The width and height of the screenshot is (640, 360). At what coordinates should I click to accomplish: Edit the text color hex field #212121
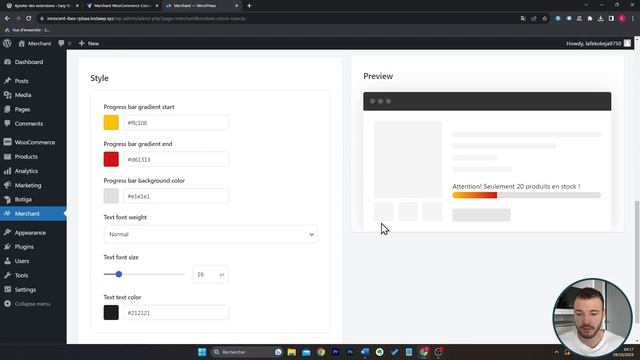[x=176, y=313]
